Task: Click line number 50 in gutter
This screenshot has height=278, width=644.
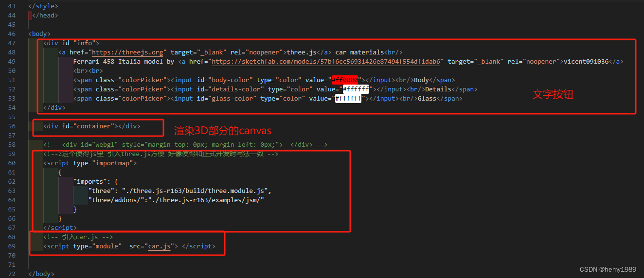Action: [12, 70]
